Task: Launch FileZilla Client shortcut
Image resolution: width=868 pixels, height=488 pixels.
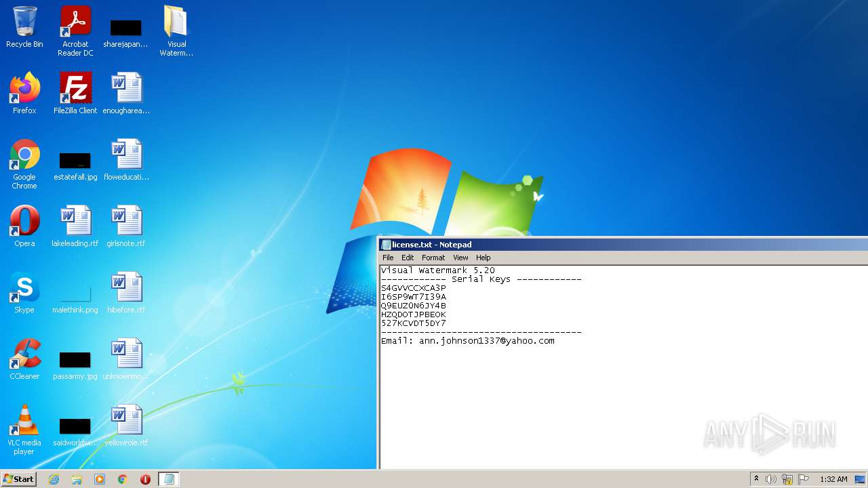Action: pos(75,94)
